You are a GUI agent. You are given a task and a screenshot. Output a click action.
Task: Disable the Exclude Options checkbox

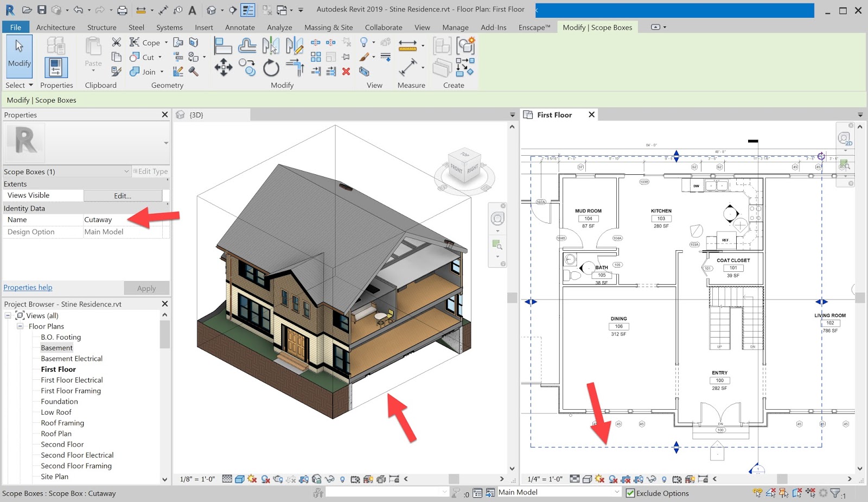pos(631,493)
